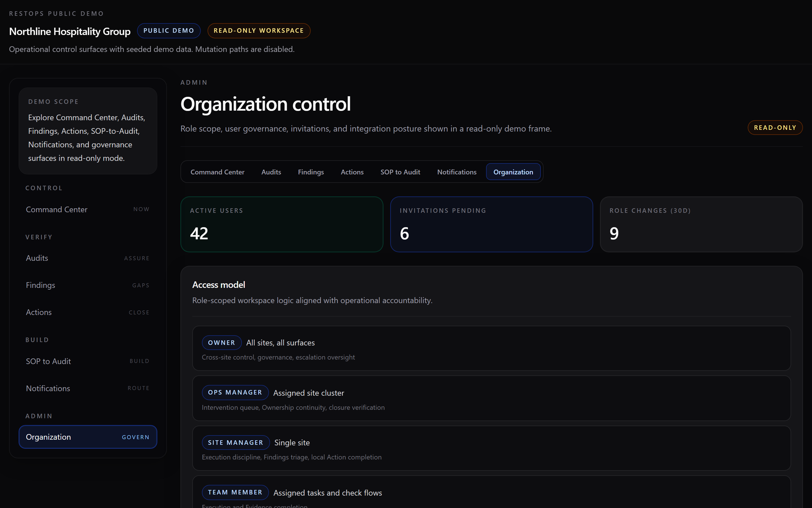Click the 'Single site' text

(x=292, y=443)
